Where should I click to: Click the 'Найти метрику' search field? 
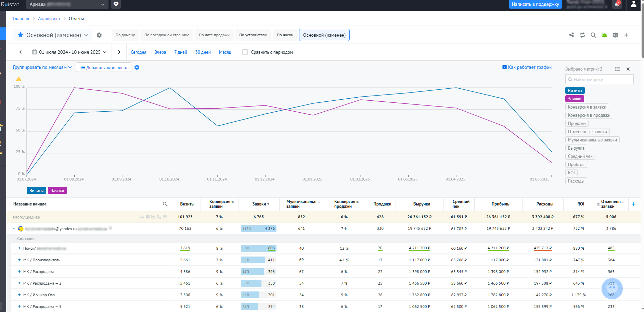pos(600,79)
